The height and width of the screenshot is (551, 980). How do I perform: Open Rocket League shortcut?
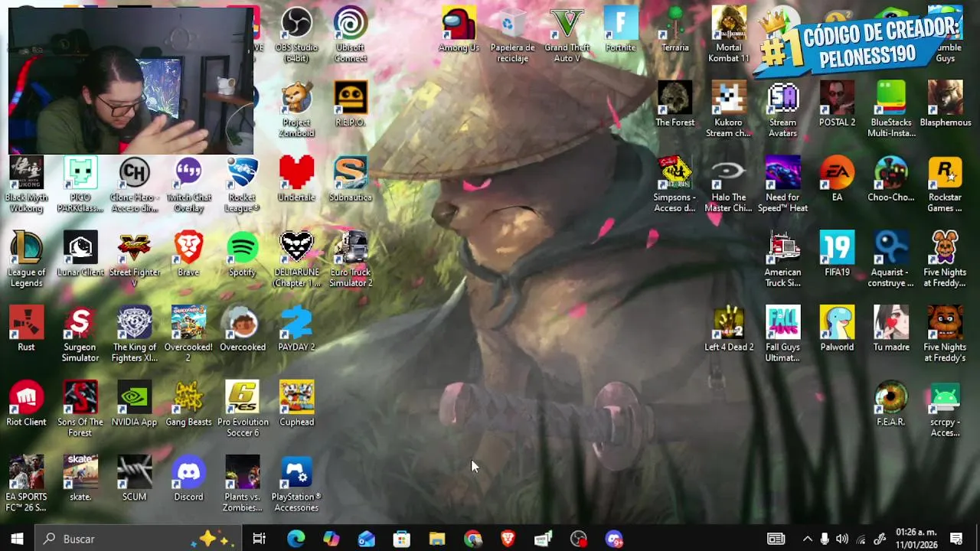243,173
